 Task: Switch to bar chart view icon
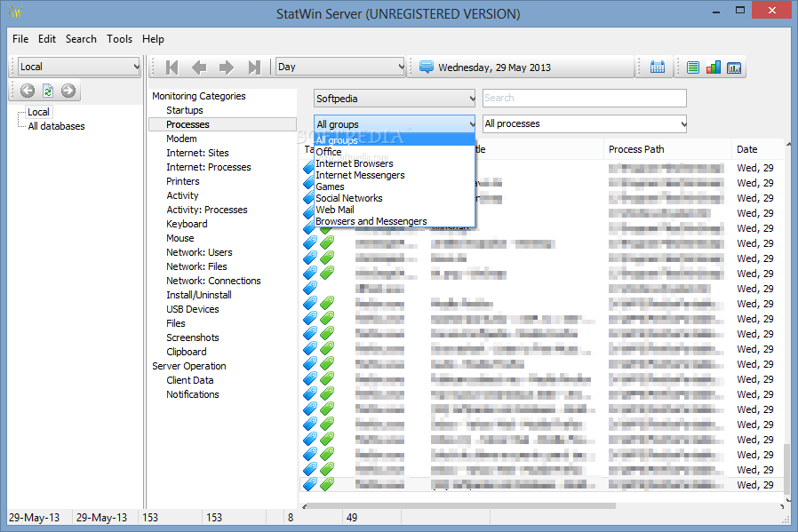click(713, 67)
